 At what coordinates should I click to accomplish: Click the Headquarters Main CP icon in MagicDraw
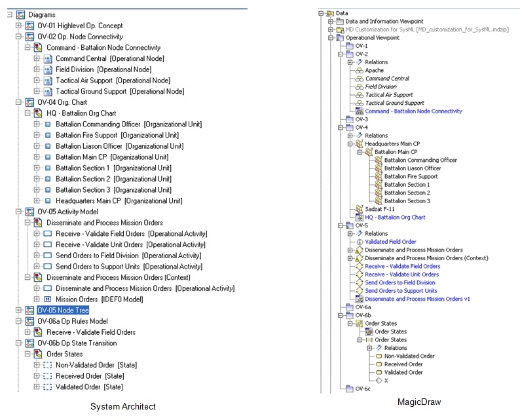pos(359,143)
